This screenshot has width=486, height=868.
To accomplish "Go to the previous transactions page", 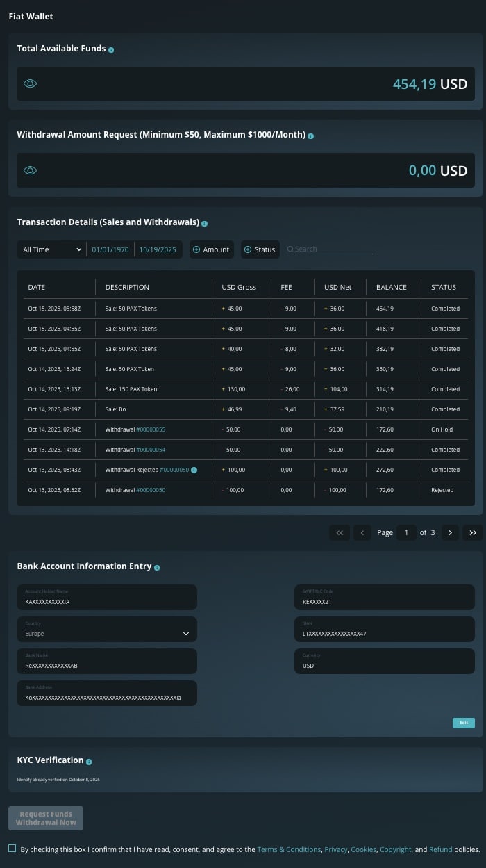I will tap(362, 532).
